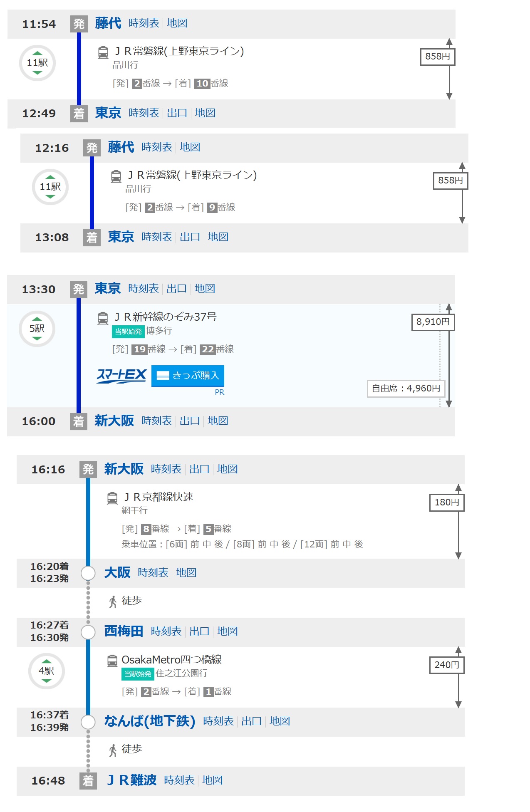Open 藤代 station link at 11:54
The height and width of the screenshot is (812, 530).
[x=108, y=23]
